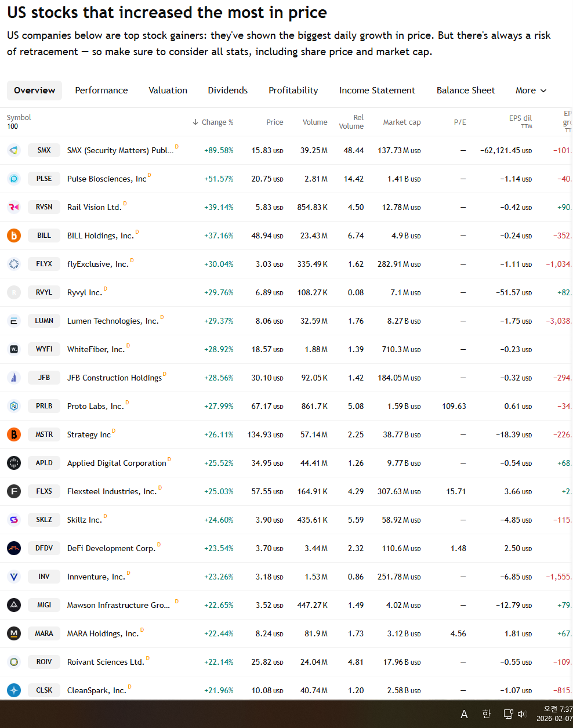Open the RVSN ticker symbol link

coord(44,207)
